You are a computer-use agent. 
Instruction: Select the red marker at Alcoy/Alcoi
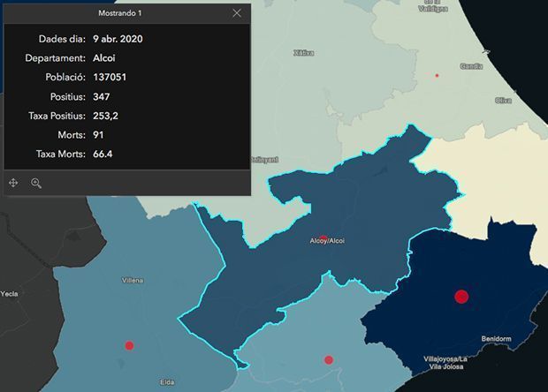tap(323, 238)
